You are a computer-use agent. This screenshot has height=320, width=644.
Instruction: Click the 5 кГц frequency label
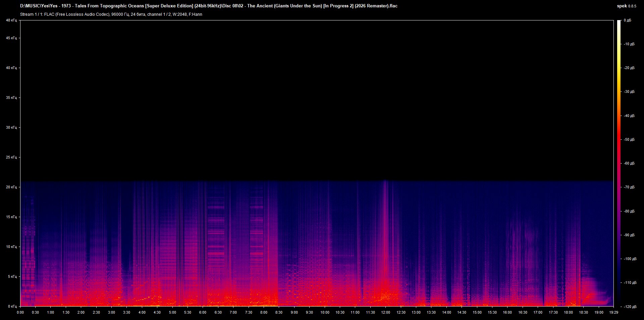[x=12, y=276]
